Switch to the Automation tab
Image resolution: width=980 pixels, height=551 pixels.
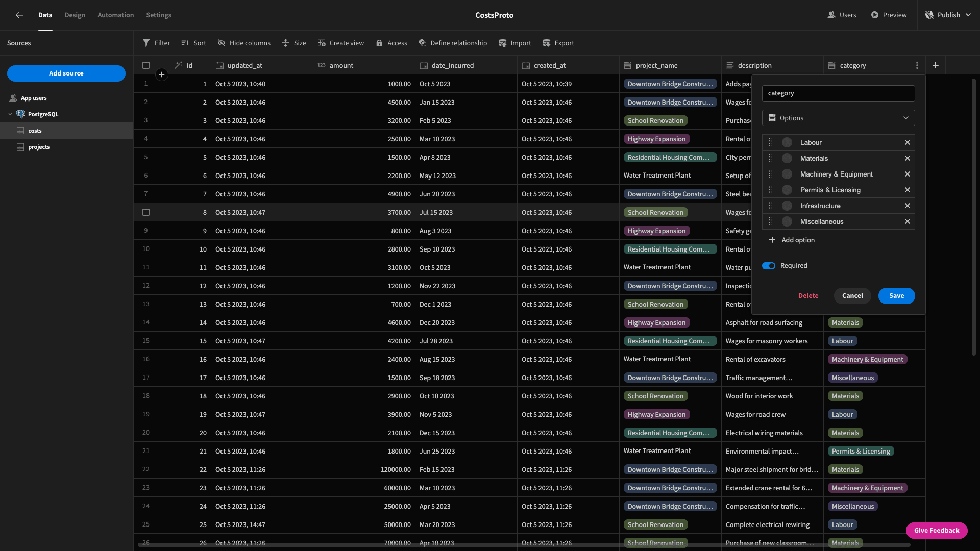tap(116, 15)
